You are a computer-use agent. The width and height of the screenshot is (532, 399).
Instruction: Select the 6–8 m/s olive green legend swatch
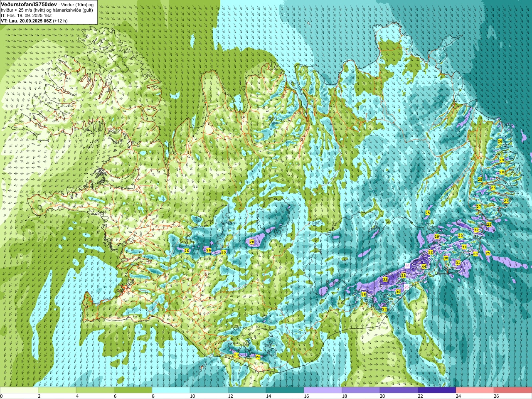(133, 390)
